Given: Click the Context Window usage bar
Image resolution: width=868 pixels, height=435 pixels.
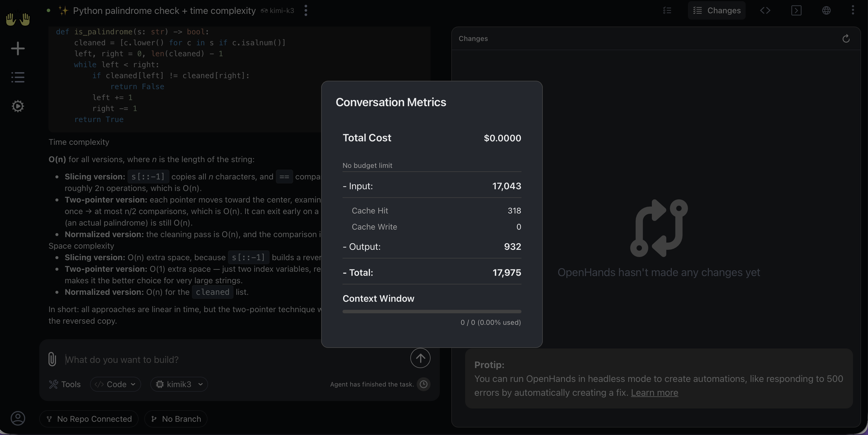Looking at the screenshot, I should pos(432,312).
